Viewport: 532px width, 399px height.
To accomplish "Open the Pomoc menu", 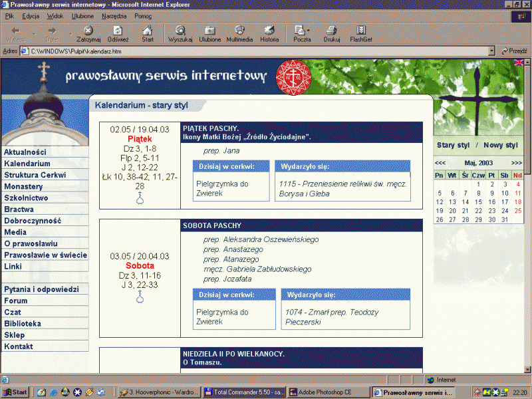I will 143,16.
